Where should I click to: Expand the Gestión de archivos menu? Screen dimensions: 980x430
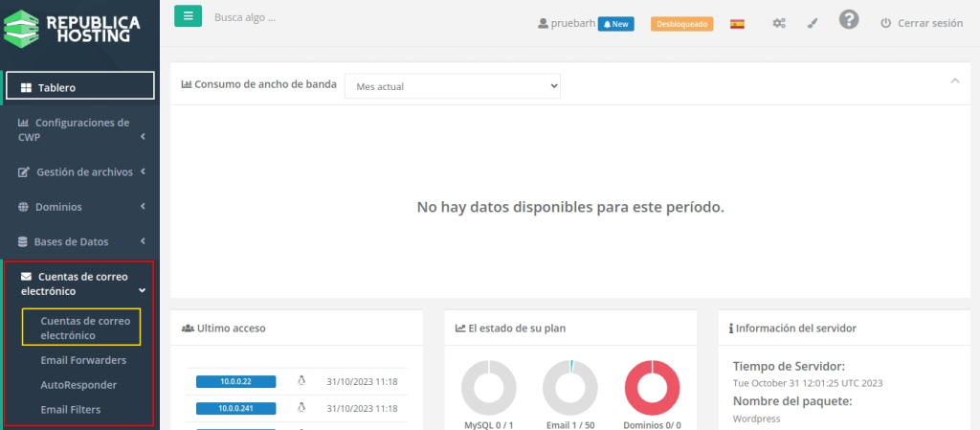click(82, 172)
